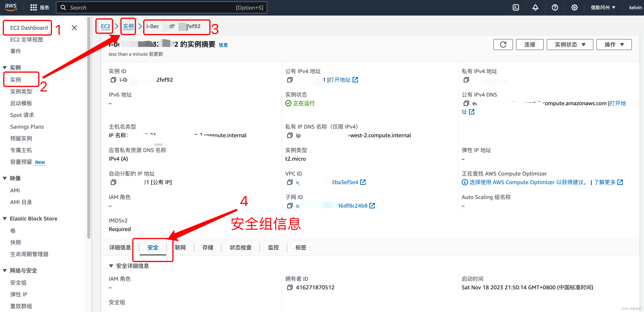The width and height of the screenshot is (644, 312).
Task: Open settings gear icon
Action: coord(575,7)
